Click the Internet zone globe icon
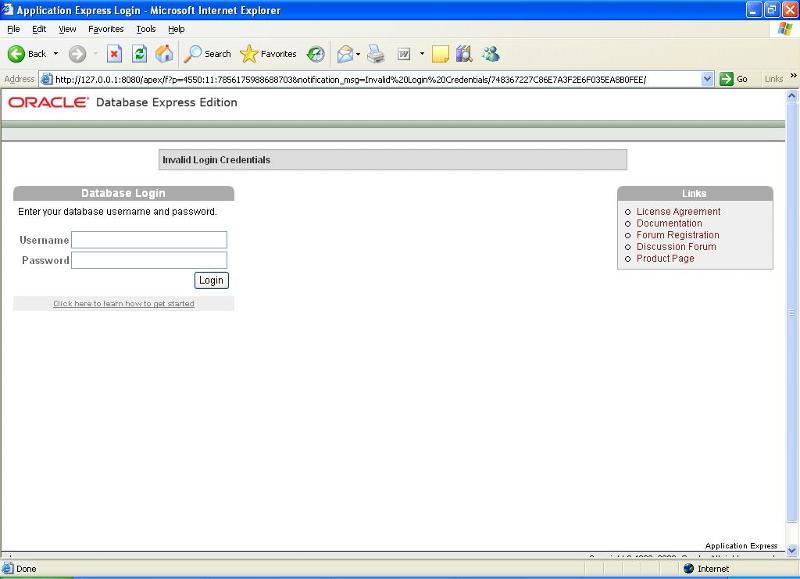 [x=689, y=568]
